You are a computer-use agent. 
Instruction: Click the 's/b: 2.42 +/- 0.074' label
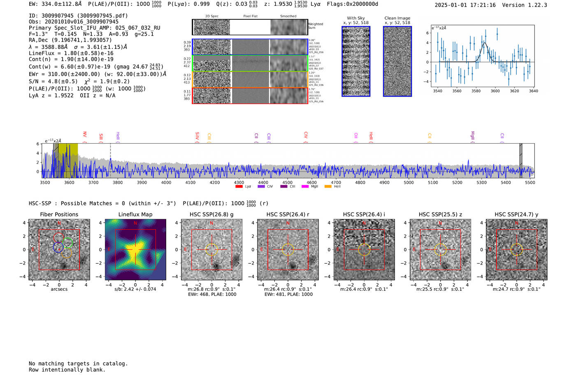click(x=135, y=289)
